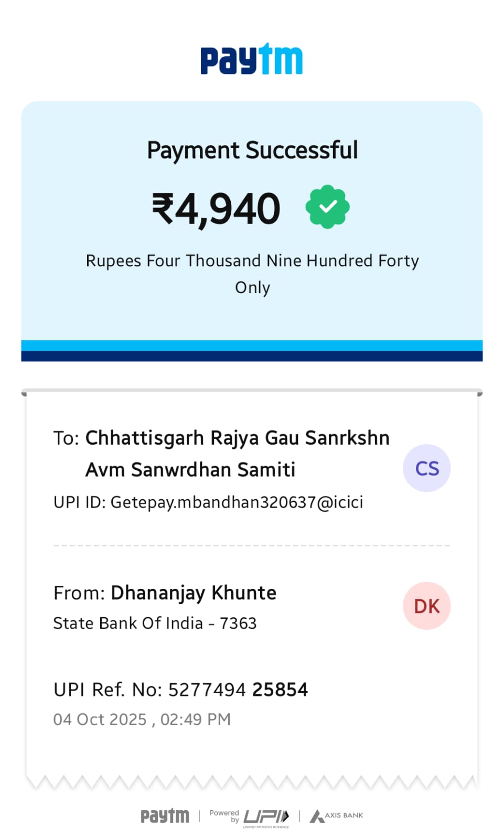504x839 pixels.
Task: Tap the ₹4,940 amount text
Action: [x=216, y=209]
